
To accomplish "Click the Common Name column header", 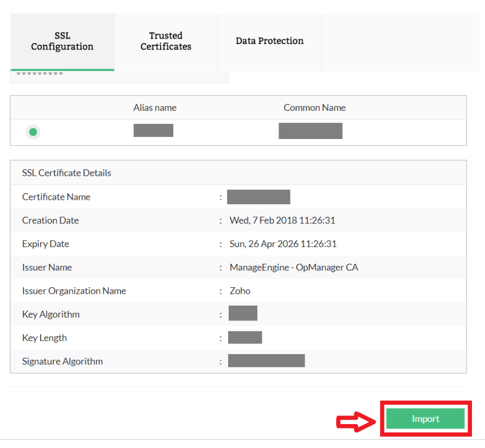I will 314,108.
